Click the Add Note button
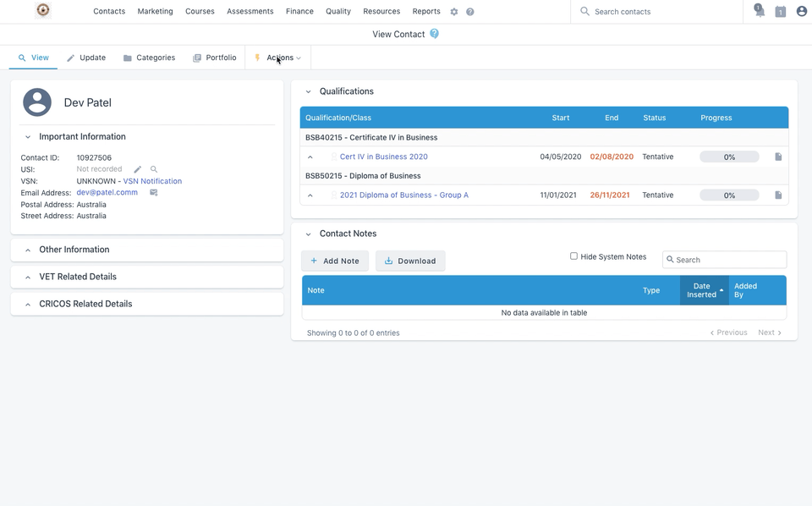 click(x=335, y=261)
